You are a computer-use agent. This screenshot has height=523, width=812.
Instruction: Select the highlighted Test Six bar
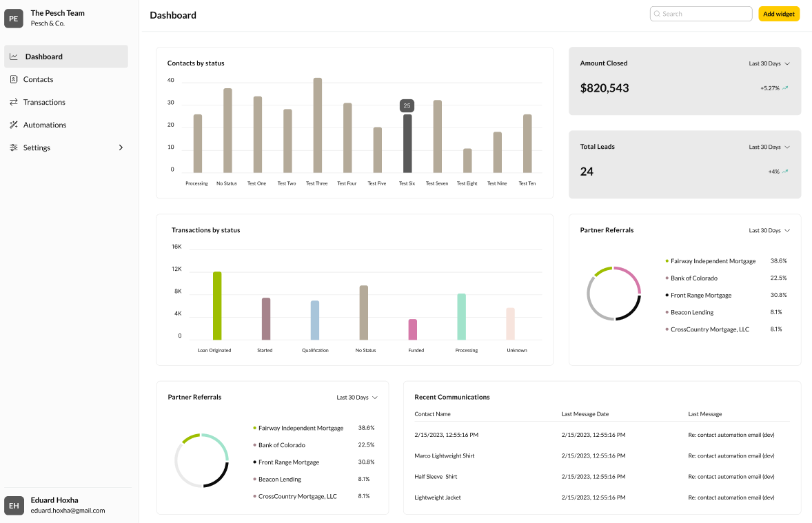407,143
